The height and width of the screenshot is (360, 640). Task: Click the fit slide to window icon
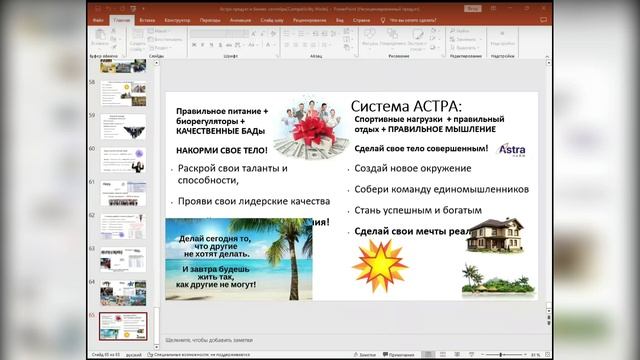547,355
